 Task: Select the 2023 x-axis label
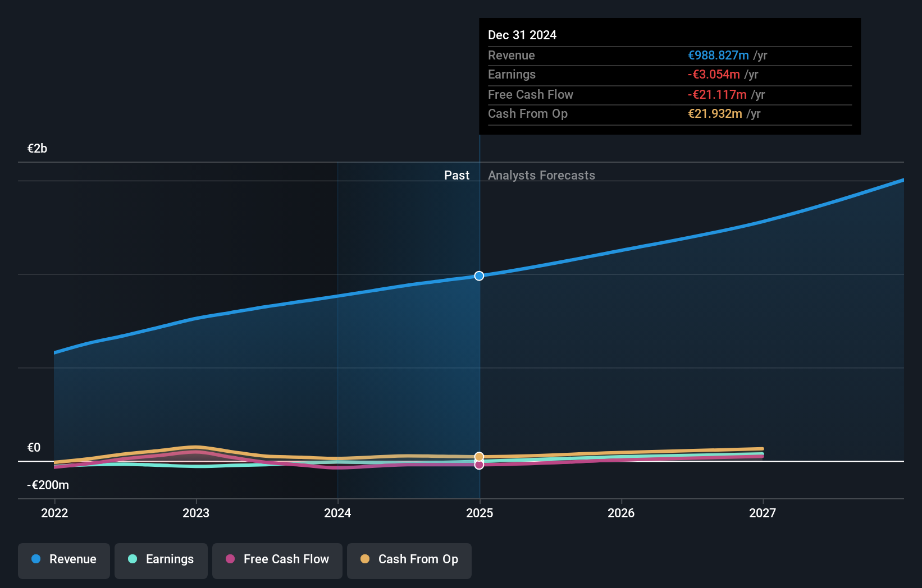click(x=196, y=513)
